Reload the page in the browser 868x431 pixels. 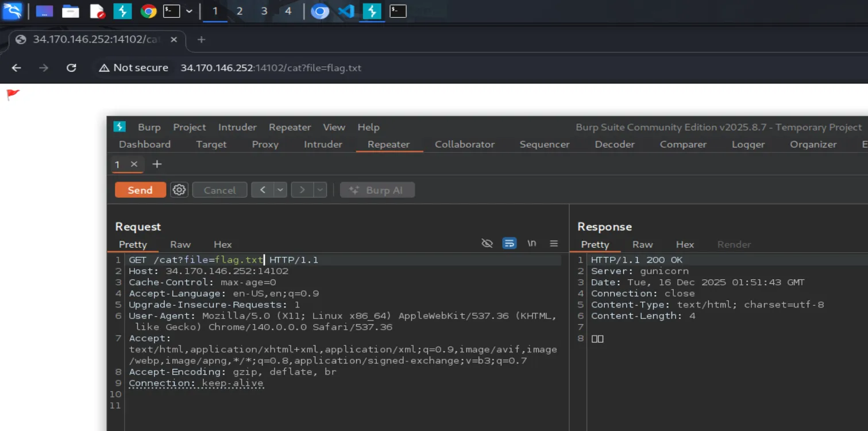71,68
